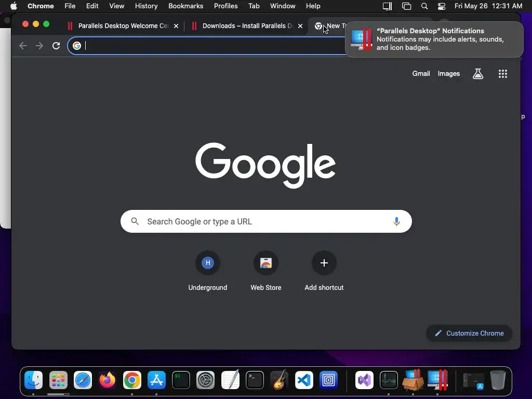Image resolution: width=532 pixels, height=399 pixels.
Task: Open Trash from the Dock
Action: [x=497, y=380]
